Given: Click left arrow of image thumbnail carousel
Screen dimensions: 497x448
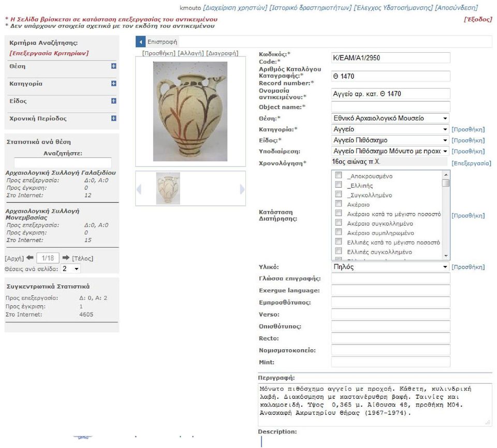Looking at the screenshot, I should point(139,189).
